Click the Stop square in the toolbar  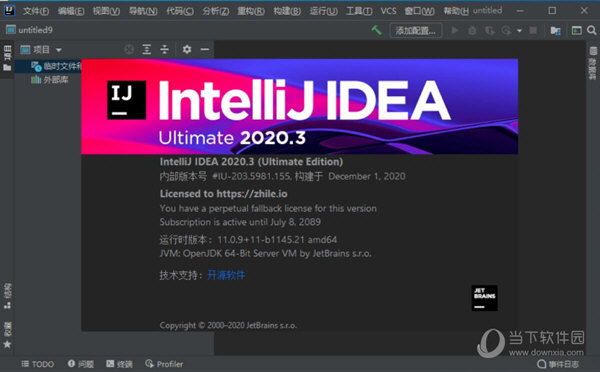click(x=533, y=30)
